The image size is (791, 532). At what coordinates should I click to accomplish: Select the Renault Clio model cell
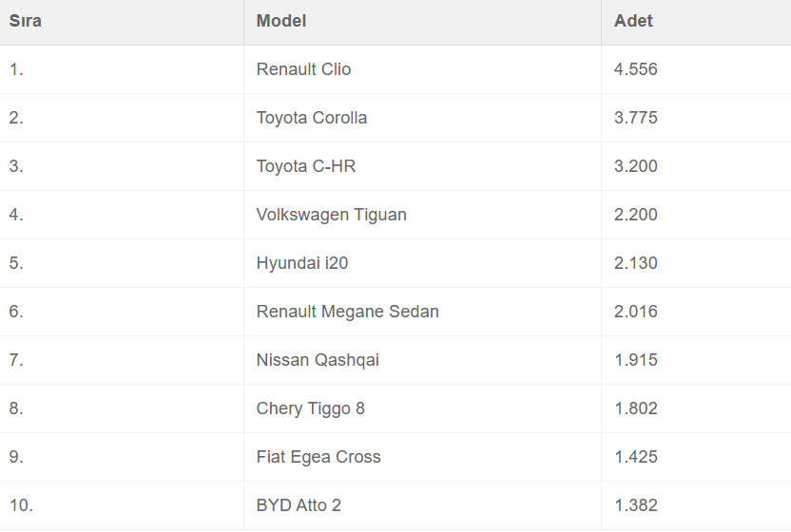pos(303,69)
